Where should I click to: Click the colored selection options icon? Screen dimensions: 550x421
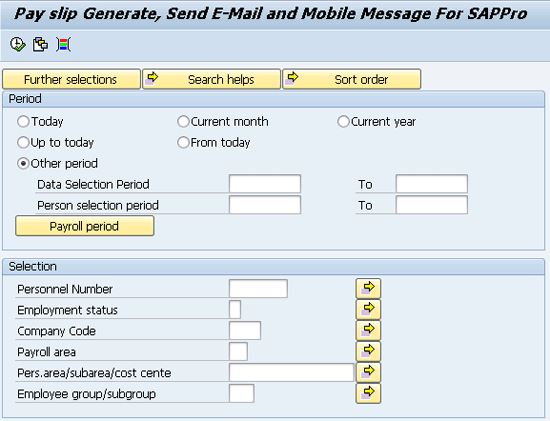[63, 45]
